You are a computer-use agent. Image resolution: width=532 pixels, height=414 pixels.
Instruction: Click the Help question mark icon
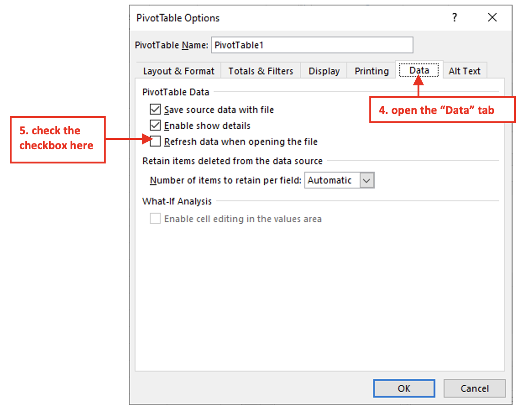pyautogui.click(x=454, y=18)
